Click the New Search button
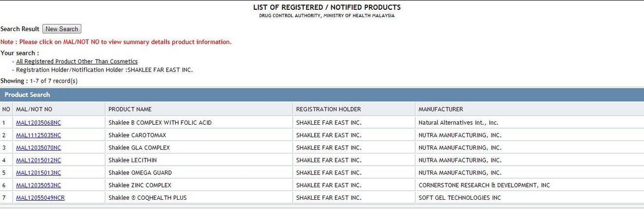 62,29
